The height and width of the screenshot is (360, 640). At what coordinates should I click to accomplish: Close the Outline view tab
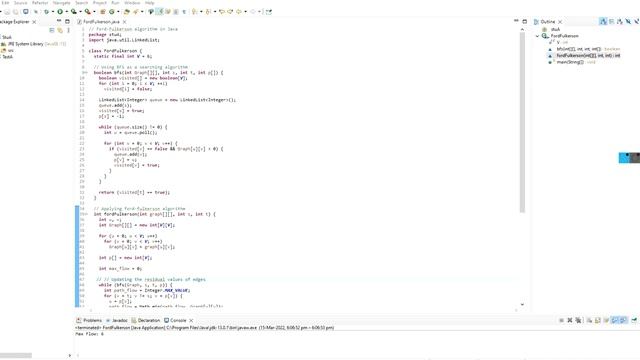coord(560,22)
